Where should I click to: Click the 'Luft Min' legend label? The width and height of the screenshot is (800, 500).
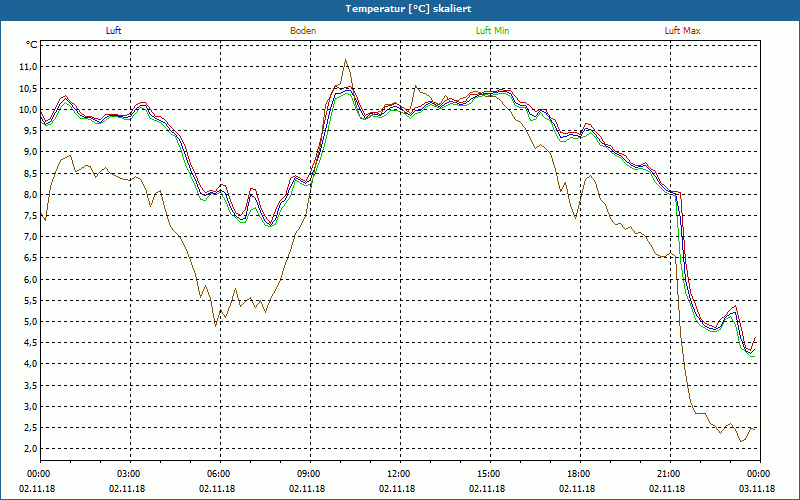point(492,31)
